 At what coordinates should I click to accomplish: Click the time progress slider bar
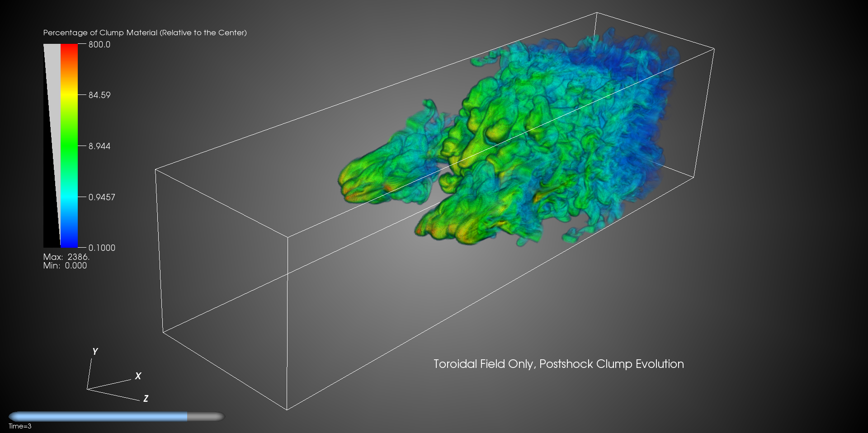tap(116, 416)
